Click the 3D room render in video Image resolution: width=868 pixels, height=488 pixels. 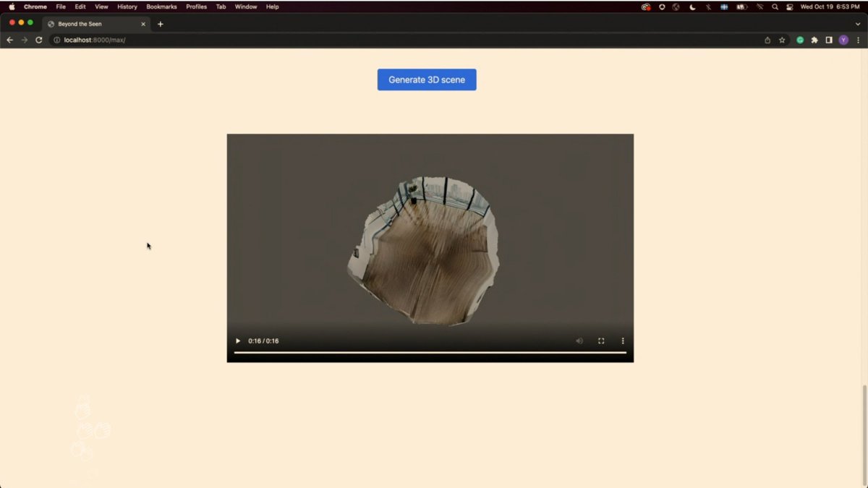[425, 250]
